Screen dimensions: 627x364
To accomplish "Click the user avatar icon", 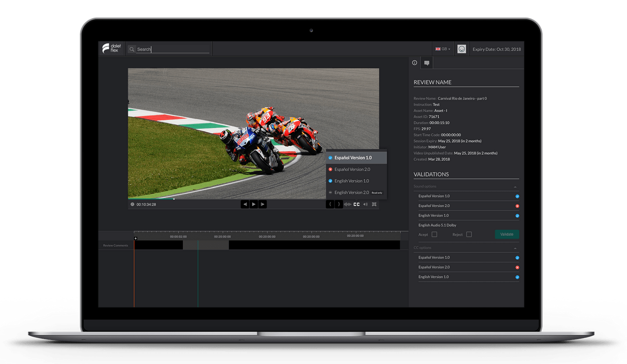I will pyautogui.click(x=461, y=49).
